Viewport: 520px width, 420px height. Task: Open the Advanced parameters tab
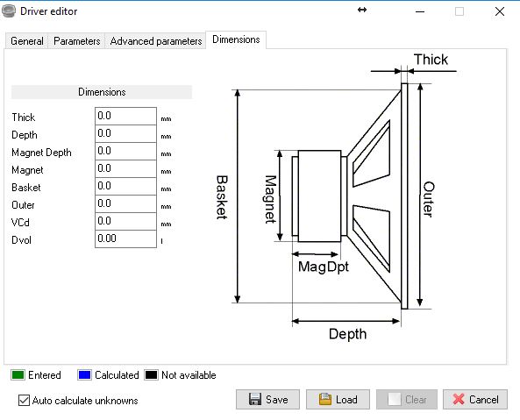[x=156, y=41]
